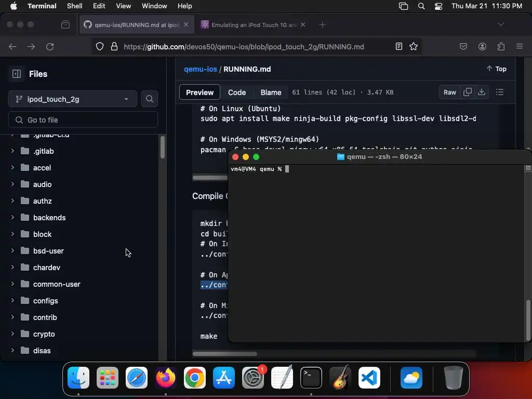Switch to the Code tab

[237, 92]
